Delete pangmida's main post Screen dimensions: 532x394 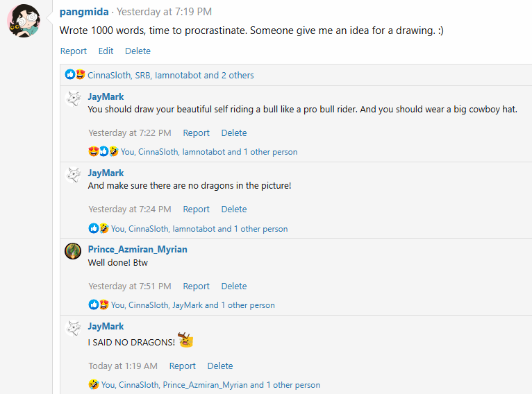(x=138, y=51)
